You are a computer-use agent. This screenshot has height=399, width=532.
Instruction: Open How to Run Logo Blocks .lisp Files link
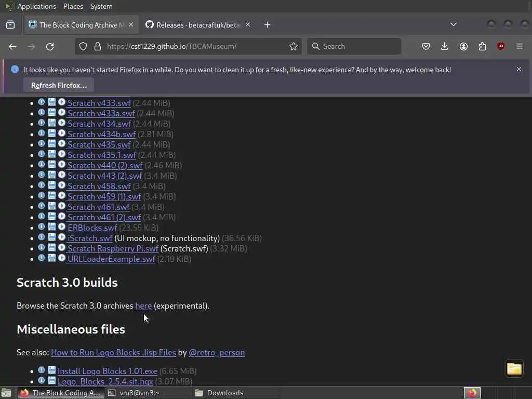tap(113, 353)
